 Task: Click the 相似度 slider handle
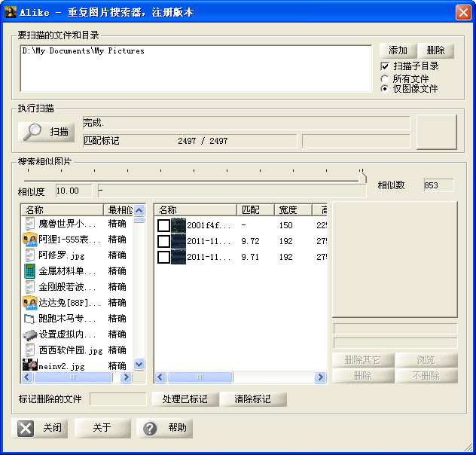pyautogui.click(x=362, y=178)
